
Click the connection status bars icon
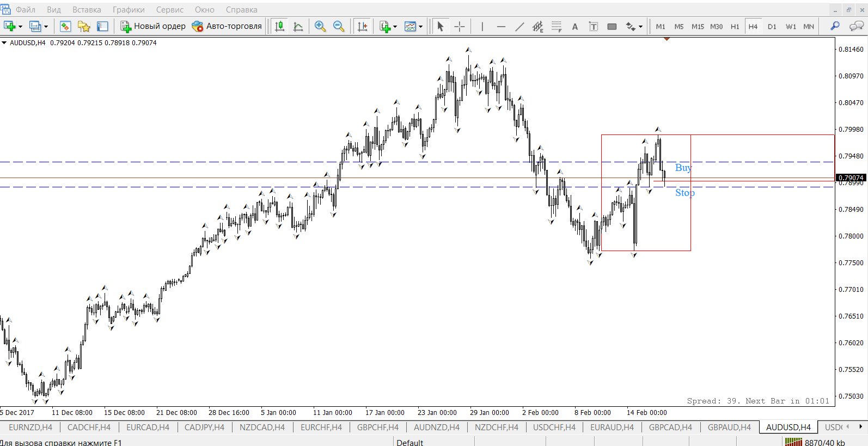(793, 442)
